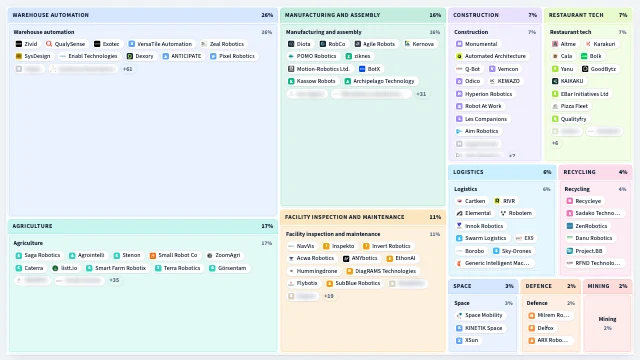
Task: Click the Recycleye logo icon
Action: 570,201
